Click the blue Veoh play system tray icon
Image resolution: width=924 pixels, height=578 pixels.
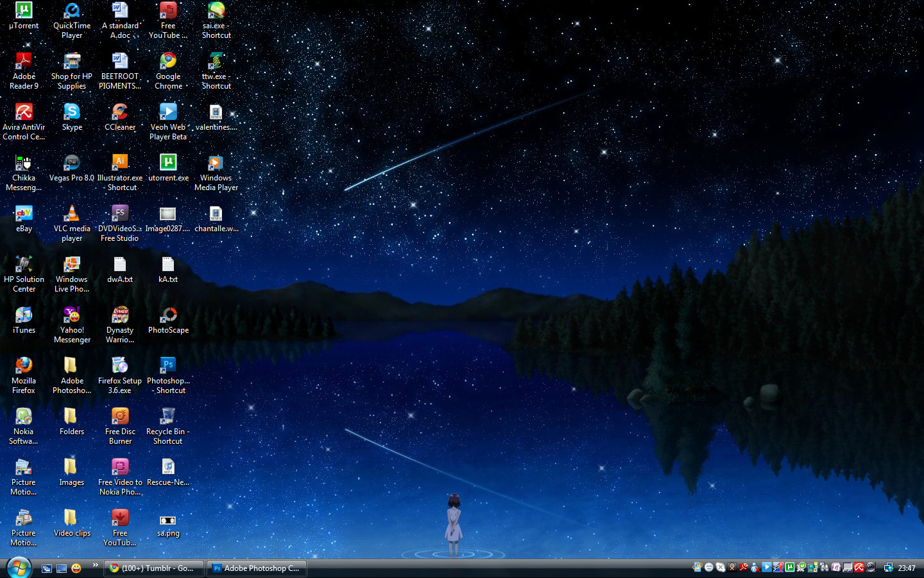pyautogui.click(x=767, y=567)
